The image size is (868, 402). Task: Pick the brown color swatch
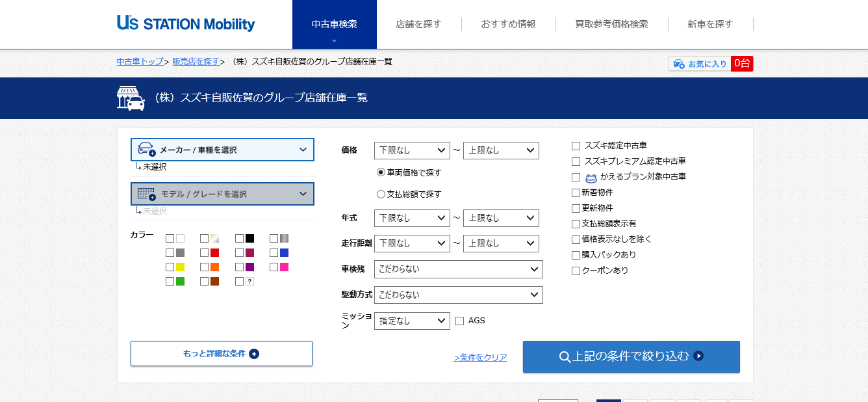[214, 282]
